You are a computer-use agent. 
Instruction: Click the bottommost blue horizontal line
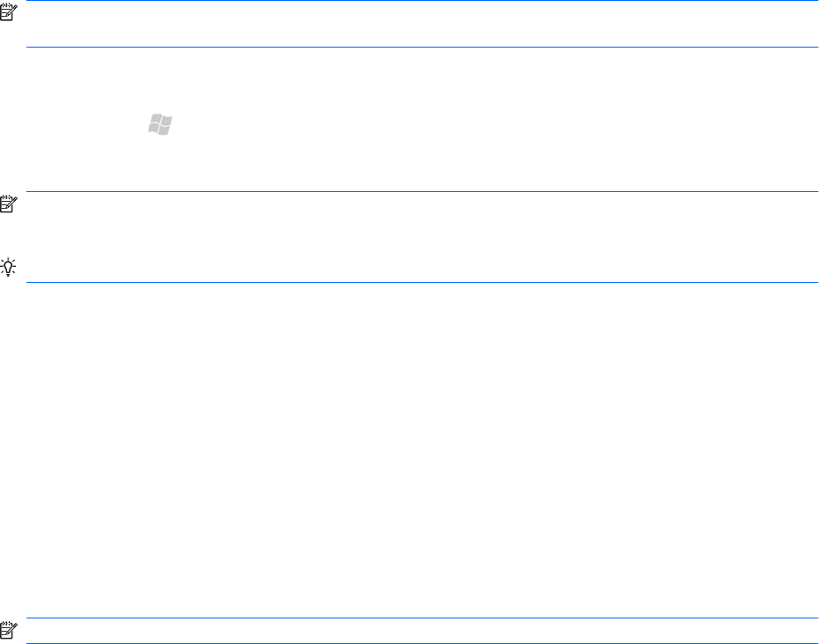pyautogui.click(x=423, y=642)
